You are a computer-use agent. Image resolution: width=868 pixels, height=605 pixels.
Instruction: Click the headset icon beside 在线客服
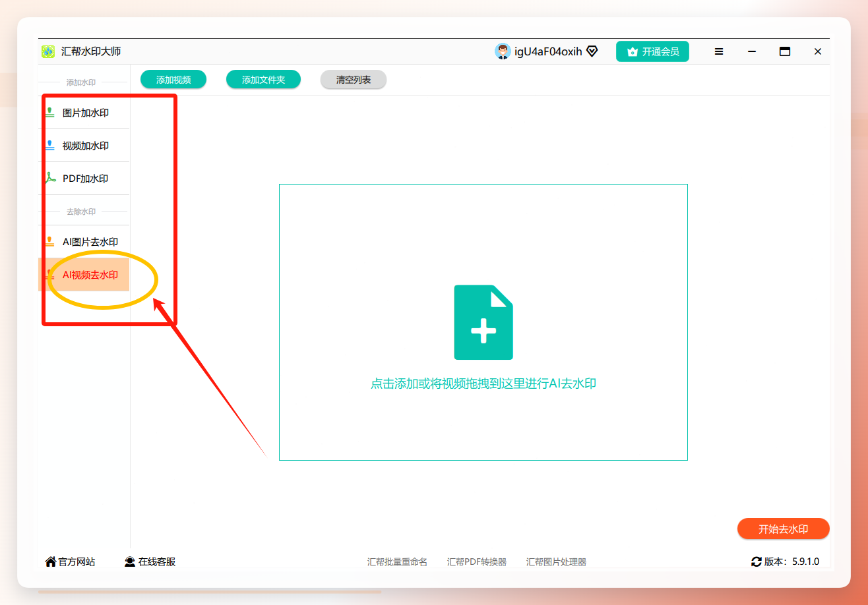pos(130,562)
